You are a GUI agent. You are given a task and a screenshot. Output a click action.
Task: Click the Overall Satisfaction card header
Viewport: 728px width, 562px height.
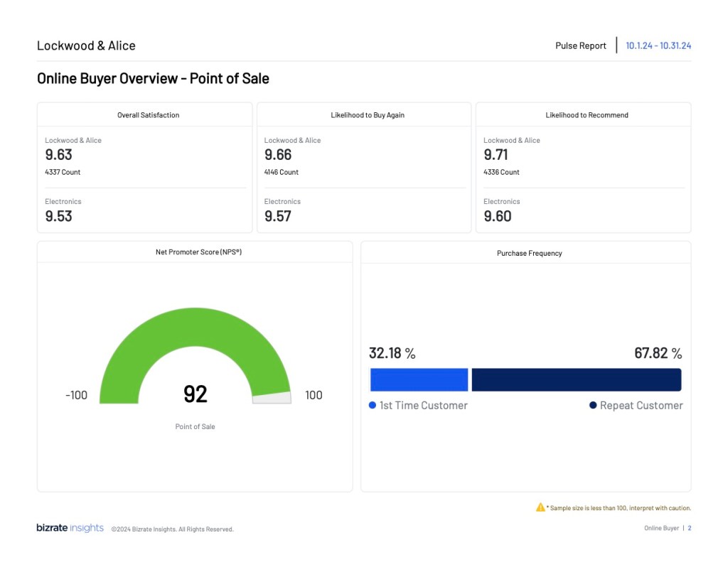click(x=148, y=115)
